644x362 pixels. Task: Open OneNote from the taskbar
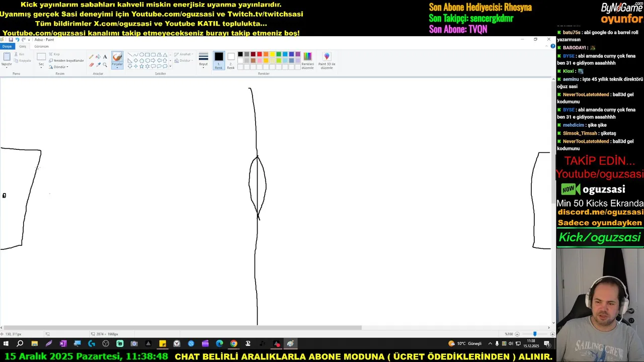pos(63,344)
